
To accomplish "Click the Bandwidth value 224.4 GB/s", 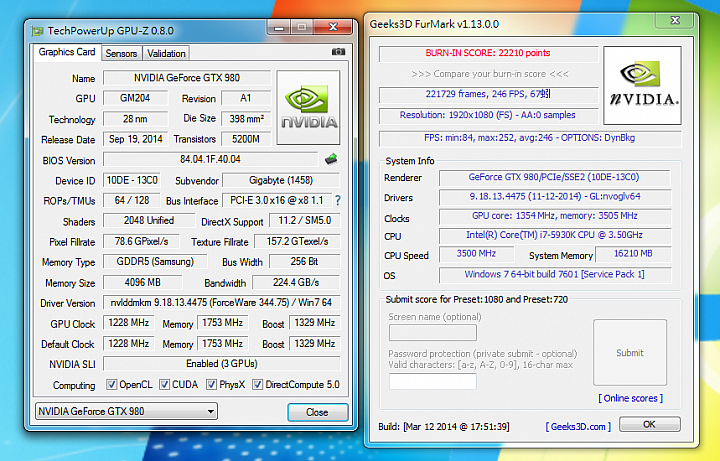I will (x=296, y=282).
